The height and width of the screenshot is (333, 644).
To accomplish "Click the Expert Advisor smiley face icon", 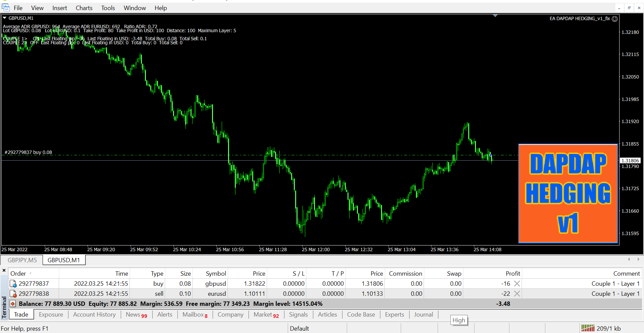I will (x=614, y=19).
